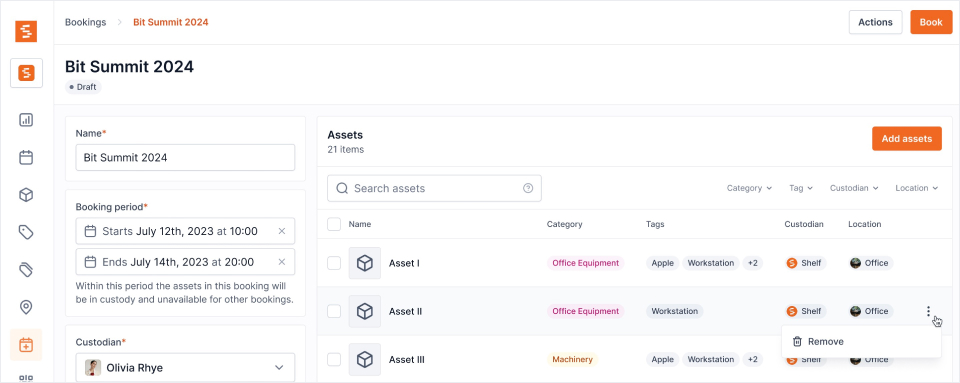Image resolution: width=960 pixels, height=383 pixels.
Task: Click the calendar icon in the Starts field
Action: 90,231
